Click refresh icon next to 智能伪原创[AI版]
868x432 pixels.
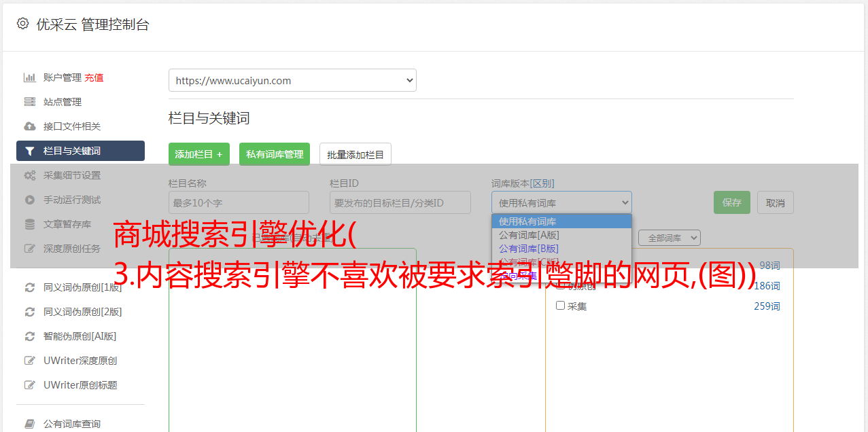29,336
